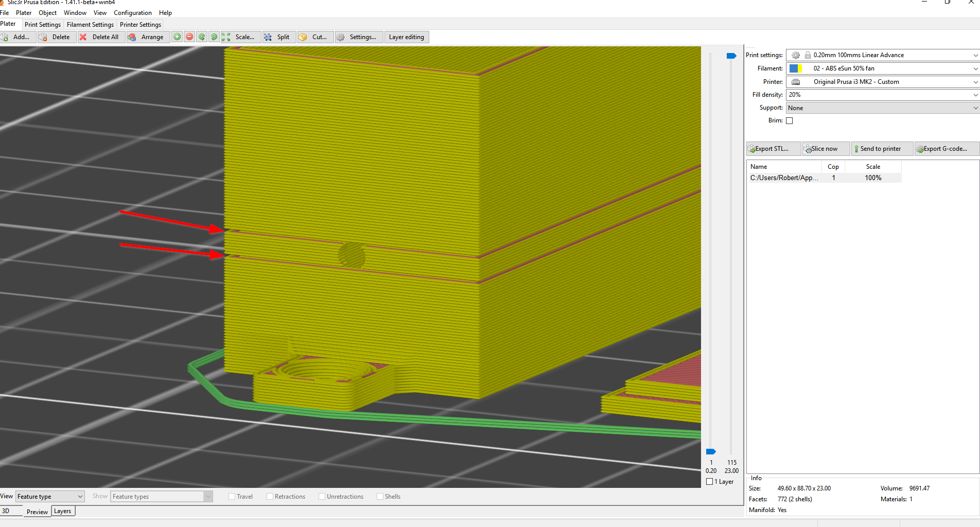Image resolution: width=980 pixels, height=527 pixels.
Task: Rotate the object 45° counterclockwise
Action: click(202, 37)
